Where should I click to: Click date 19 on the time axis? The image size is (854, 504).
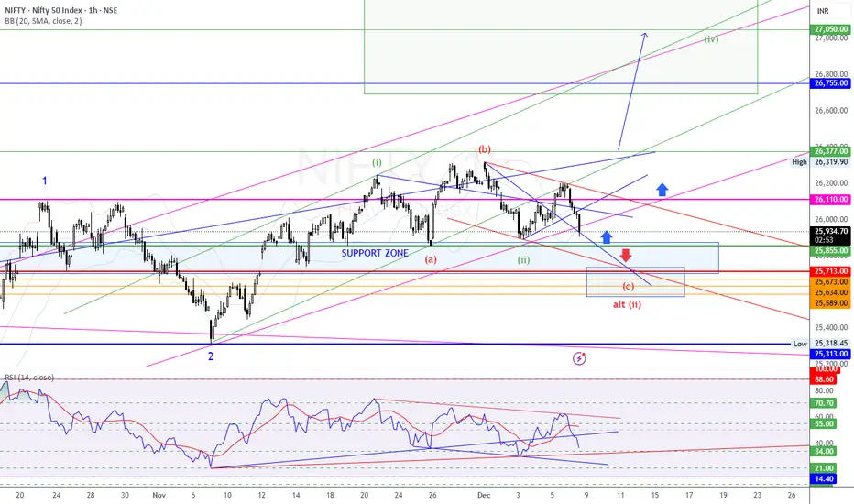coord(723,495)
